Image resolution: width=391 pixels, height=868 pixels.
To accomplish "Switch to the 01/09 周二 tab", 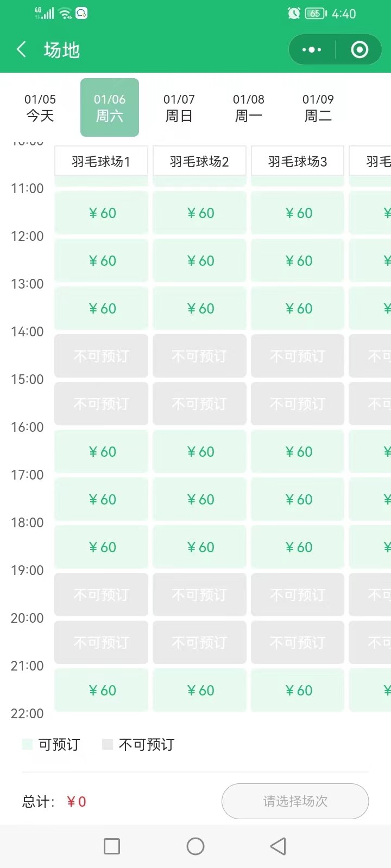I will (x=318, y=107).
